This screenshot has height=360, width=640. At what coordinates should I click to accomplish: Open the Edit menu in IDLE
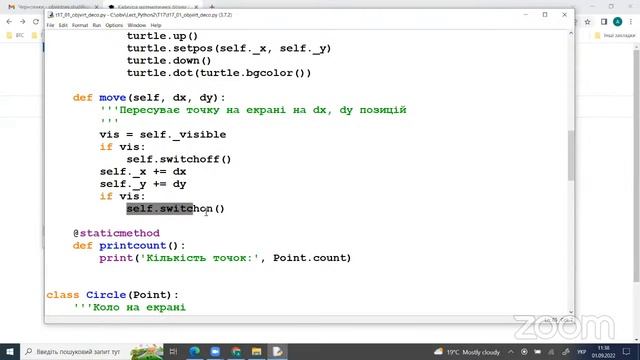coord(63,25)
